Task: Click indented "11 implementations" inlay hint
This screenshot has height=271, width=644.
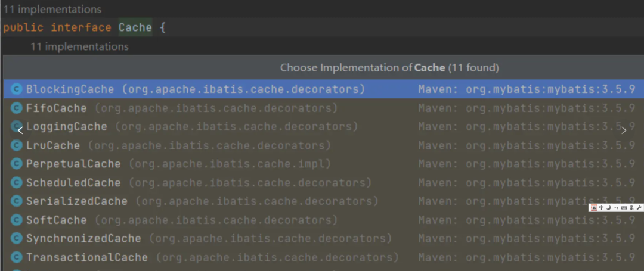Action: 80,46
